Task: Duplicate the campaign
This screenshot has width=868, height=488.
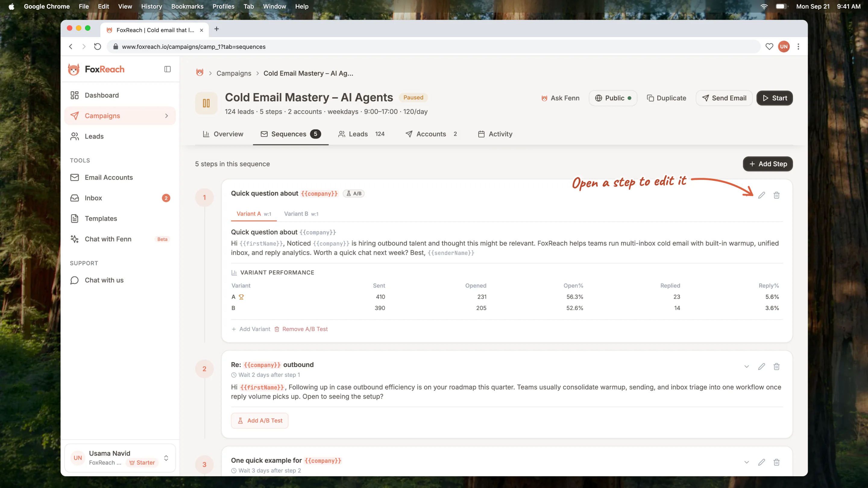Action: (666, 98)
